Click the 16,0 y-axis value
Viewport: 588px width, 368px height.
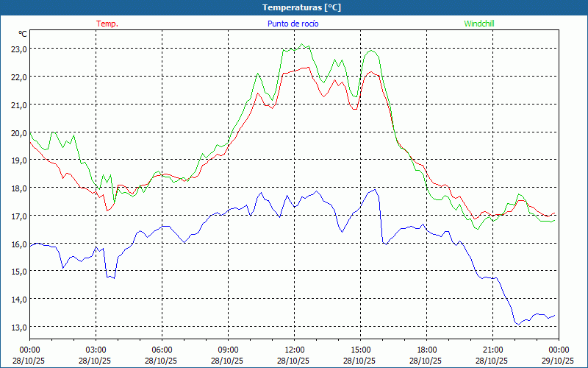[18, 244]
